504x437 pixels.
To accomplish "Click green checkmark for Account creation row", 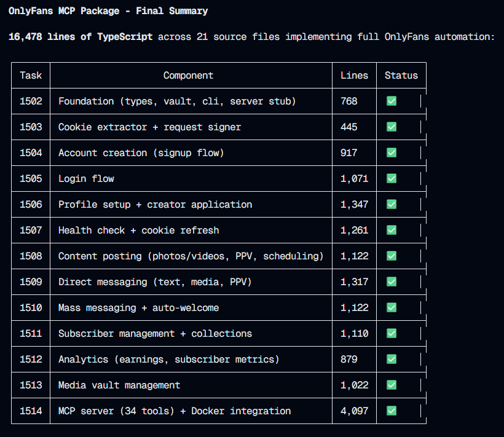I will click(392, 152).
